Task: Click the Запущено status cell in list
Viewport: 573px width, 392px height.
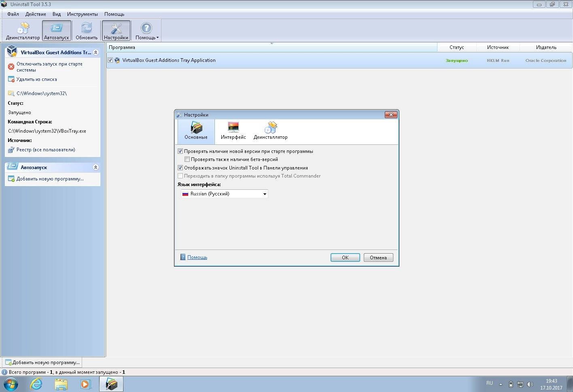Action: tap(456, 61)
